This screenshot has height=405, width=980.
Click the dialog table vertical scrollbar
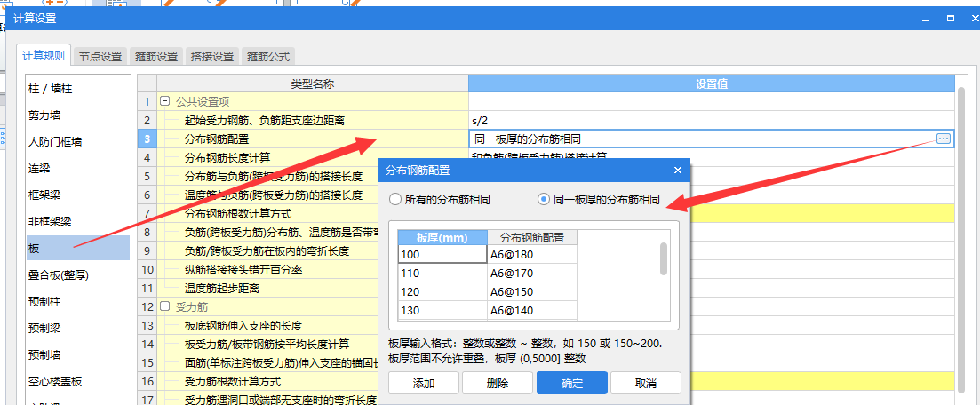pos(664,258)
